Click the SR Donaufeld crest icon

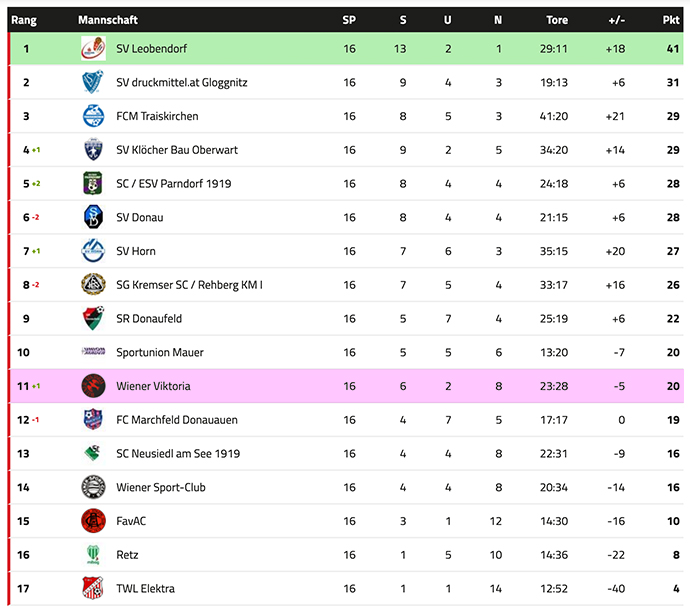click(93, 318)
